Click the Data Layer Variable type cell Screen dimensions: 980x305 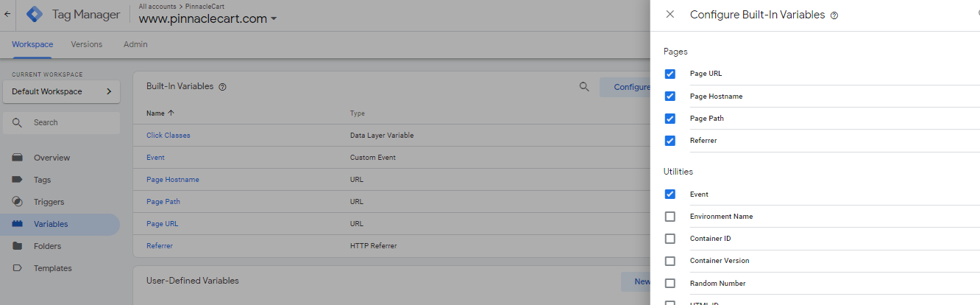382,136
